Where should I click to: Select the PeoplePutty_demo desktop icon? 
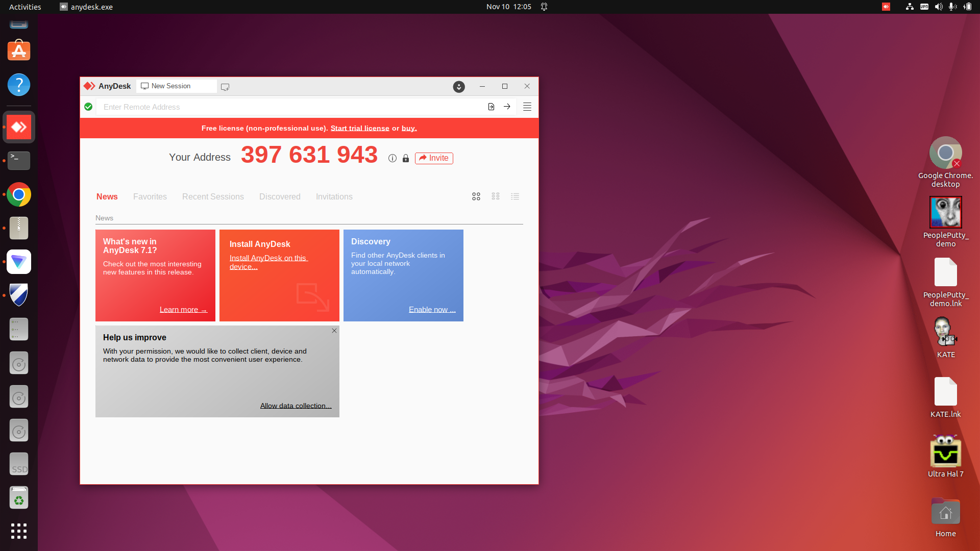click(946, 222)
